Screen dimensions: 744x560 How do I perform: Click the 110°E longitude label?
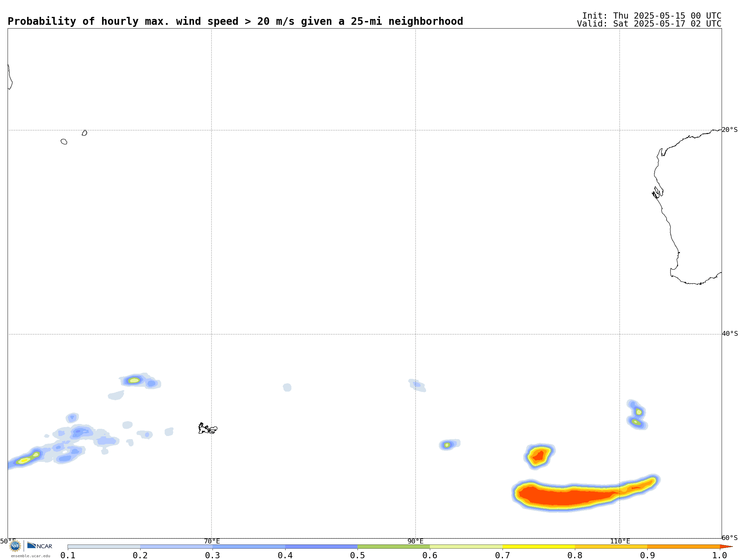tap(620, 541)
